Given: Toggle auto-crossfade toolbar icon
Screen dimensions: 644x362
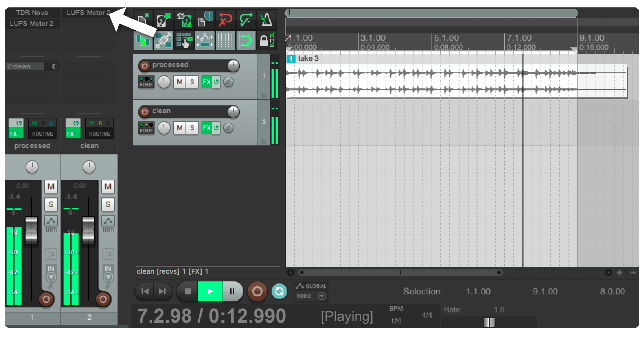Looking at the screenshot, I should click(x=143, y=40).
